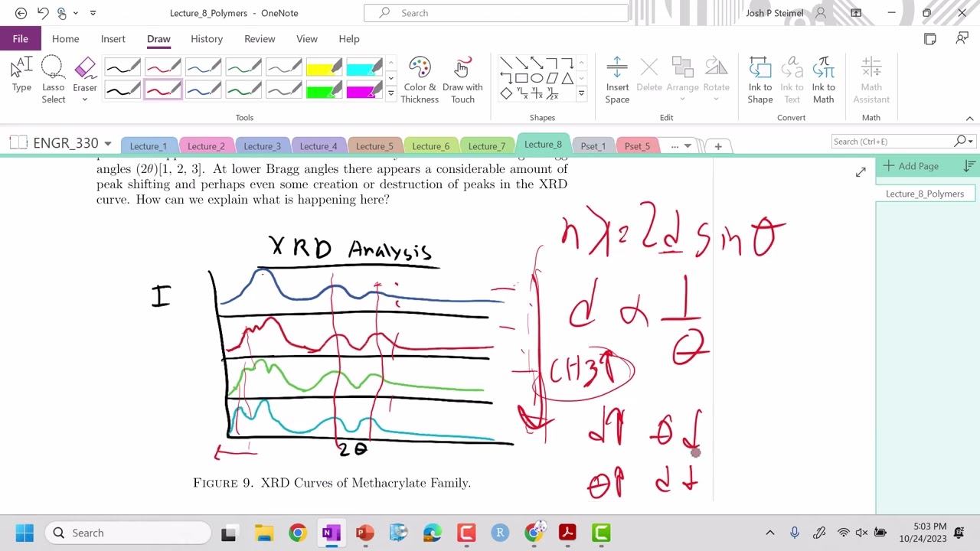Open the File menu
The height and width of the screenshot is (551, 980).
point(21,39)
